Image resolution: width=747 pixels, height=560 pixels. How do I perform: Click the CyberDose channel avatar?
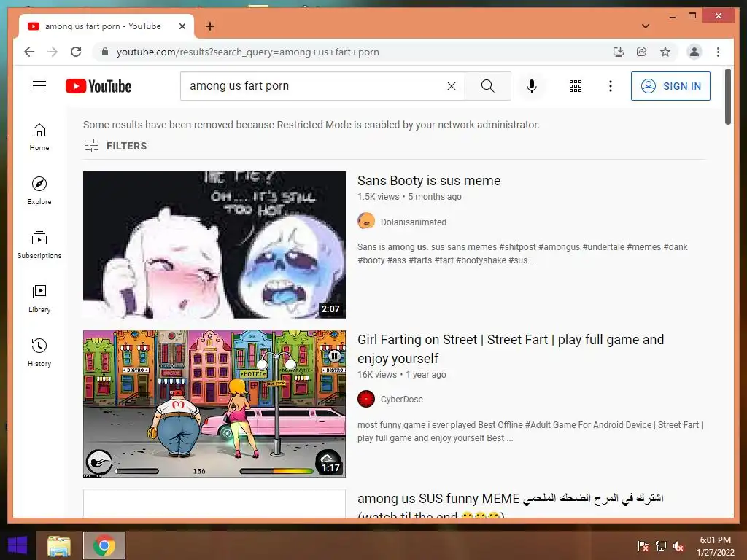click(x=366, y=399)
